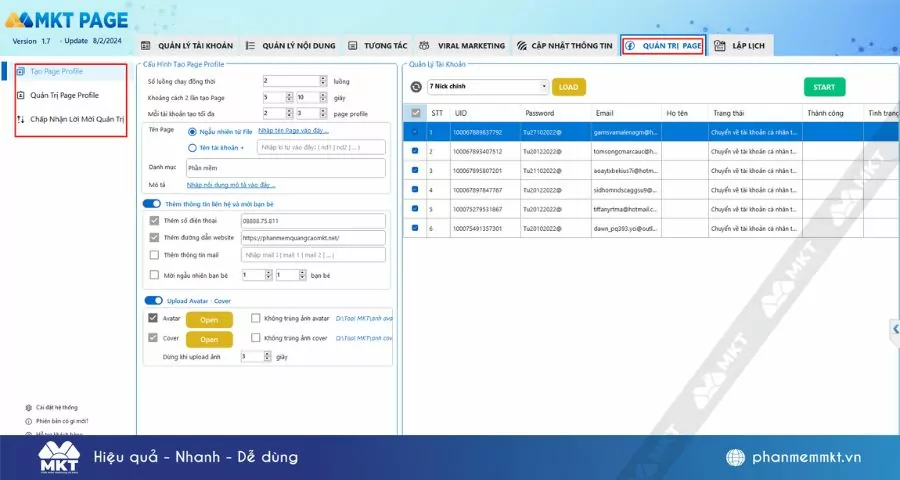Open Nhập nội dung mô tả vào đây link
The width and height of the screenshot is (900, 480).
coord(231,185)
